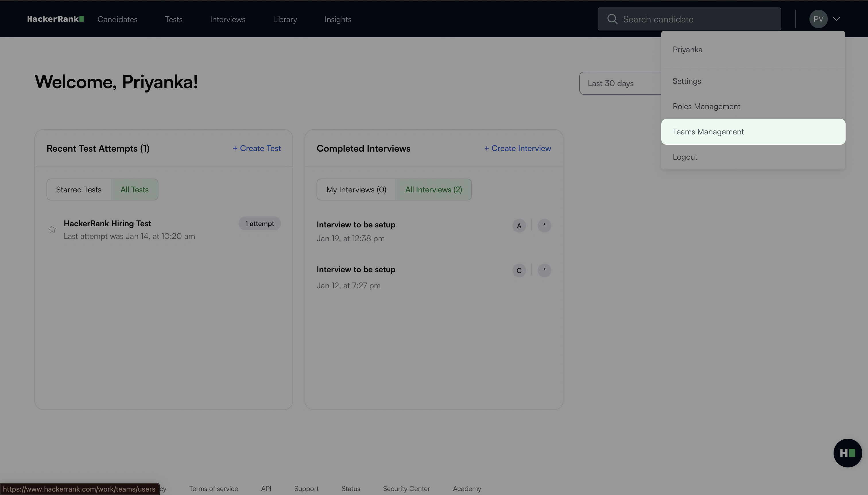Click the A interviewer avatar badge
This screenshot has height=495, width=868.
519,226
